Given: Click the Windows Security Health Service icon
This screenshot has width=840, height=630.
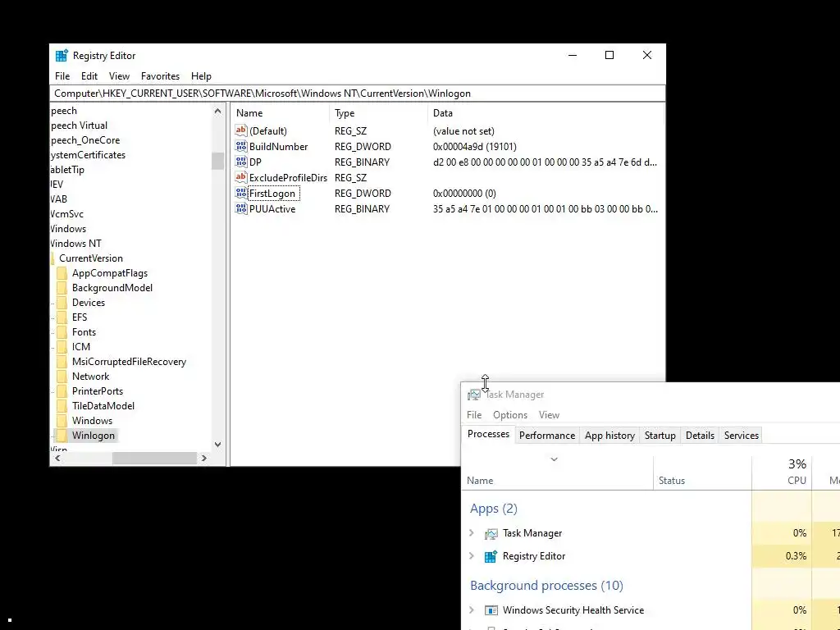Looking at the screenshot, I should [x=491, y=610].
